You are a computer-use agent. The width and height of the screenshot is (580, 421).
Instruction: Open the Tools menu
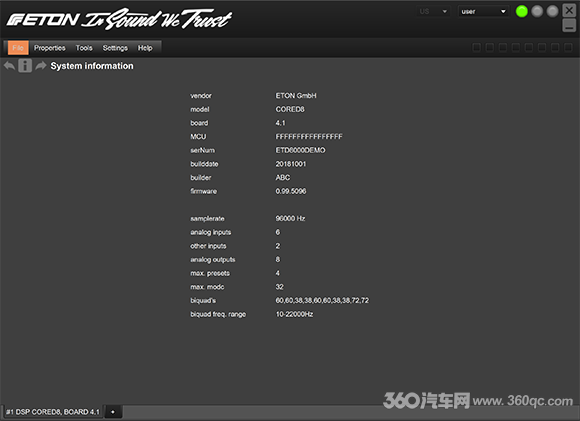click(x=84, y=48)
